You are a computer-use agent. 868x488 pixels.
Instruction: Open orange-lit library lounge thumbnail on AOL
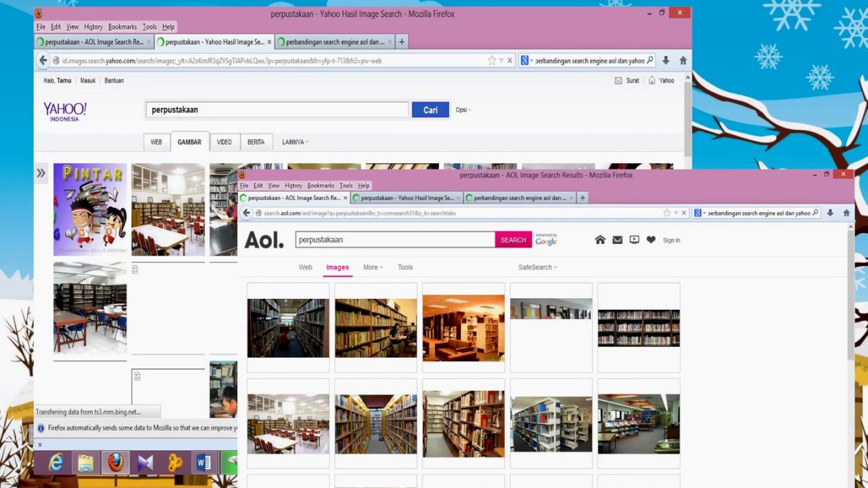[x=464, y=327]
